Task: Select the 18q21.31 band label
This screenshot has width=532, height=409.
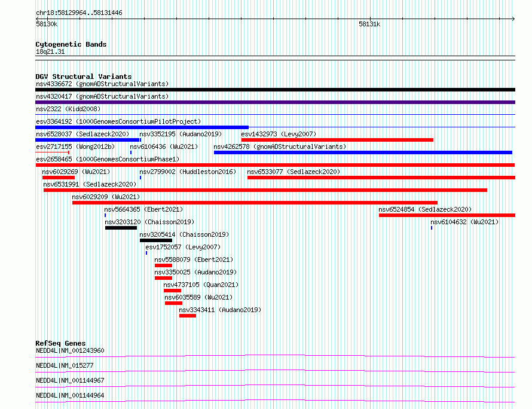Action: (50, 52)
